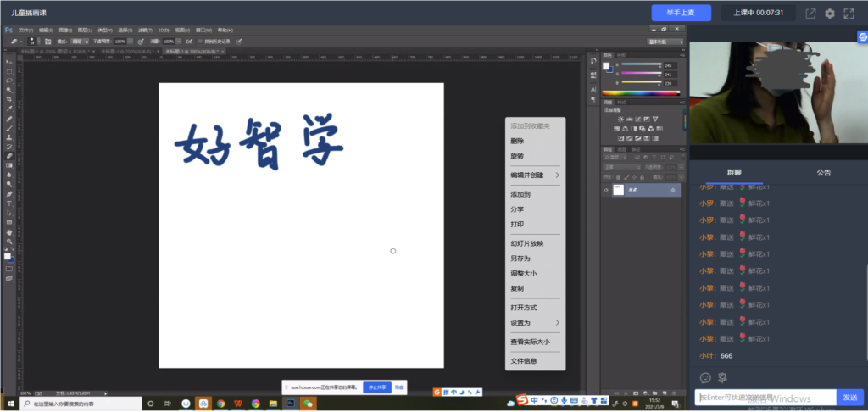The image size is (868, 412).
Task: Toggle the erase to history checkbox
Action: [x=200, y=41]
